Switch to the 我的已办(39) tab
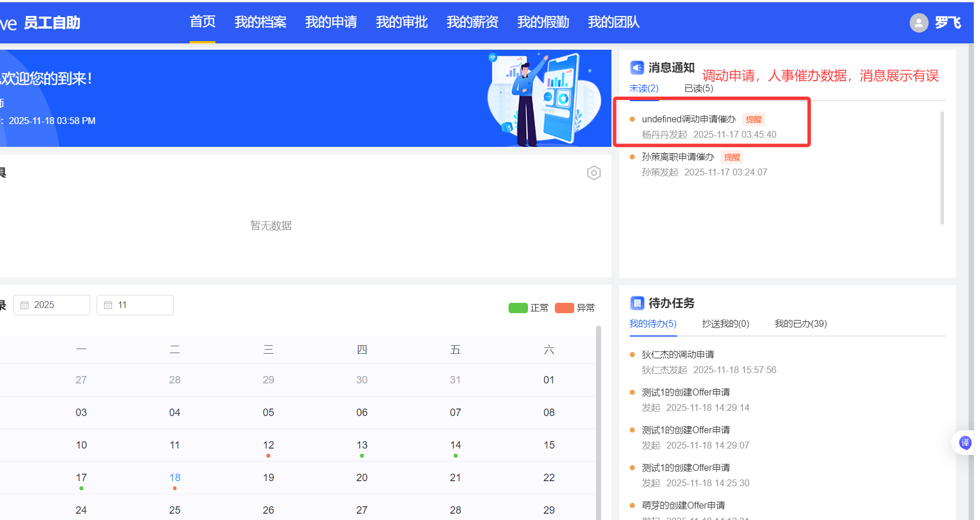The image size is (980, 520). click(x=800, y=324)
